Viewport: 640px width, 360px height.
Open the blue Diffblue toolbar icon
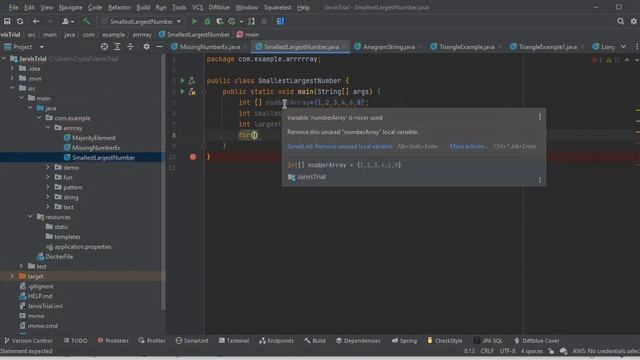pyautogui.click(x=280, y=21)
